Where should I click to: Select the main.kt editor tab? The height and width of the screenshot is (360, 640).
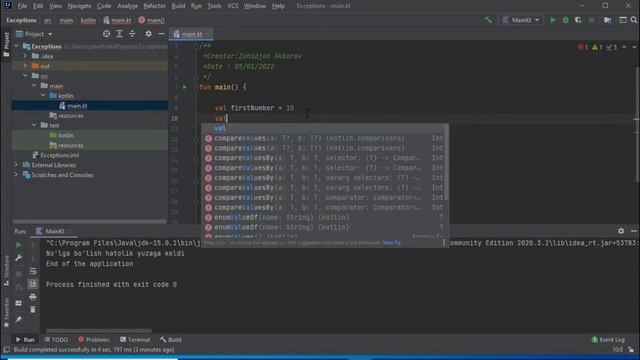pyautogui.click(x=192, y=34)
